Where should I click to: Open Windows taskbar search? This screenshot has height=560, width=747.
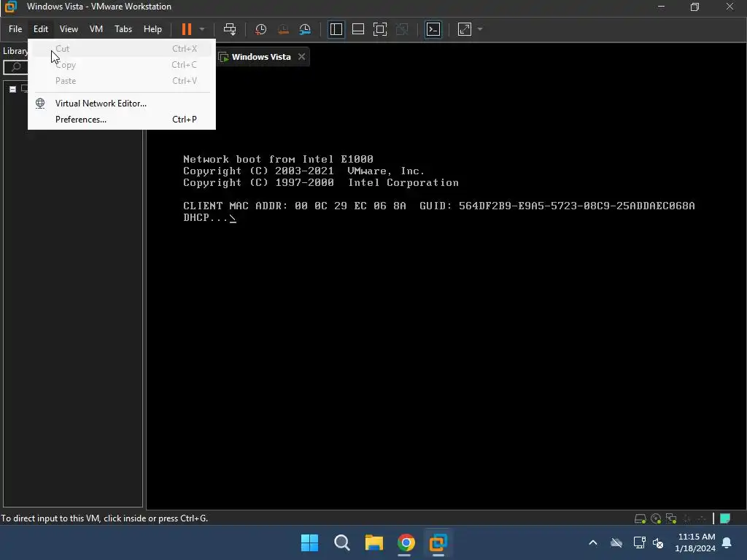(x=341, y=542)
